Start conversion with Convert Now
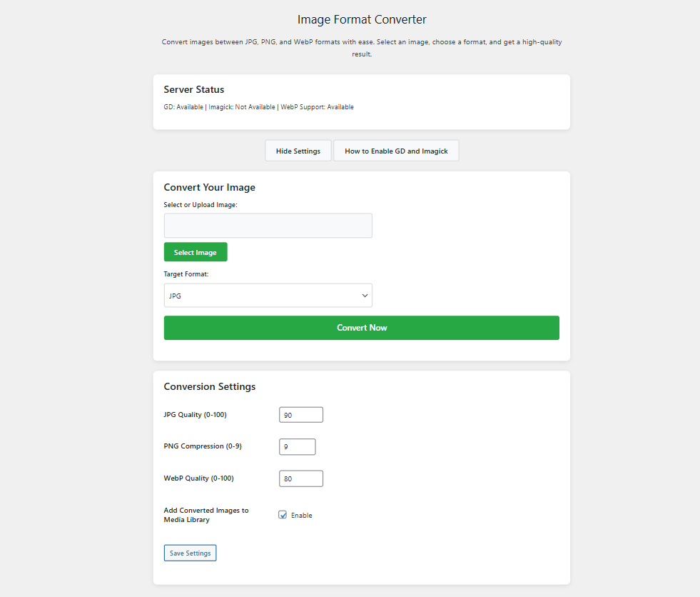The width and height of the screenshot is (700, 597). pos(362,328)
